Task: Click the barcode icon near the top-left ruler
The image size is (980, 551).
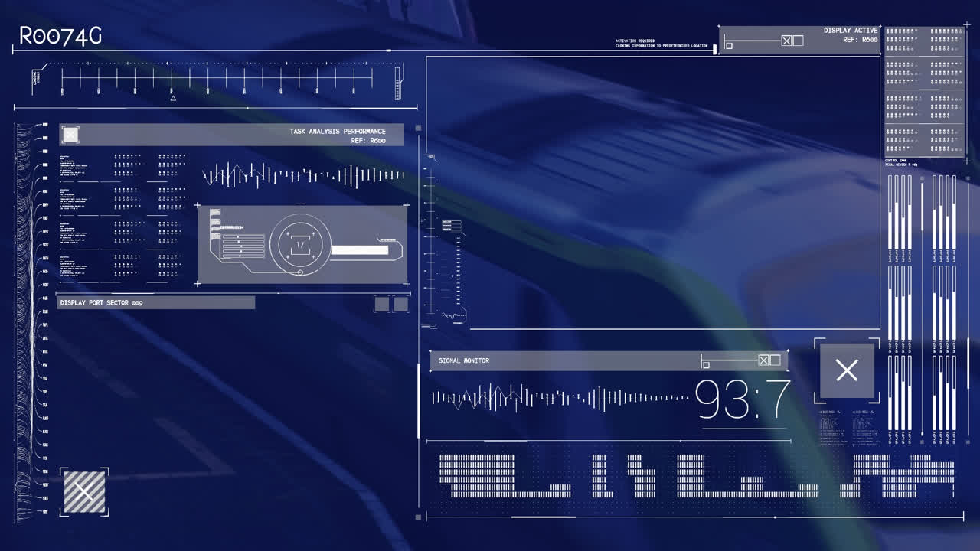Action: click(x=37, y=77)
